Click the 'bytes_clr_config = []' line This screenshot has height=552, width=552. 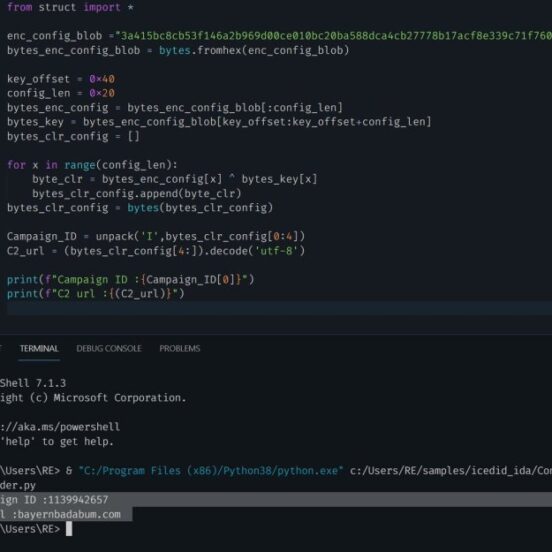73,136
